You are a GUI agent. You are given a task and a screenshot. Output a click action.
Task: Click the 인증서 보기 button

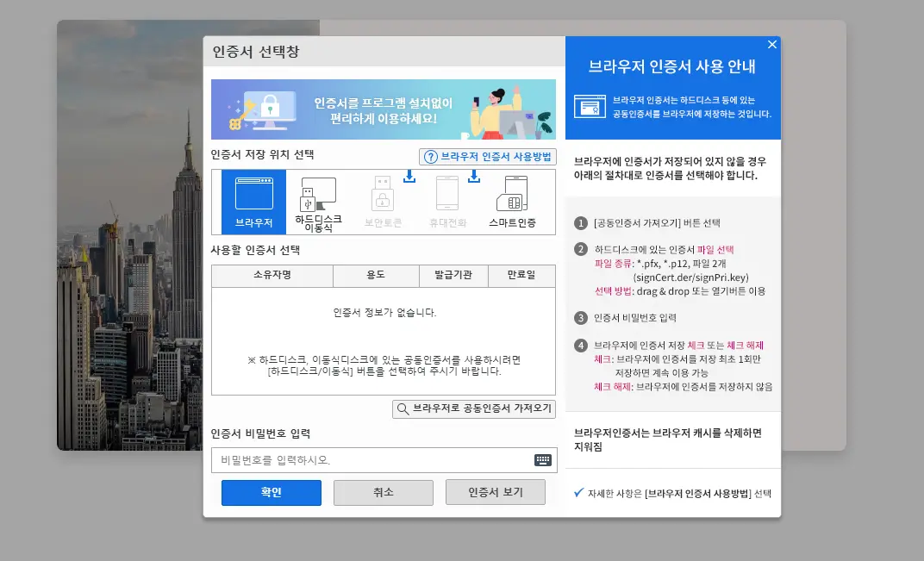[495, 492]
